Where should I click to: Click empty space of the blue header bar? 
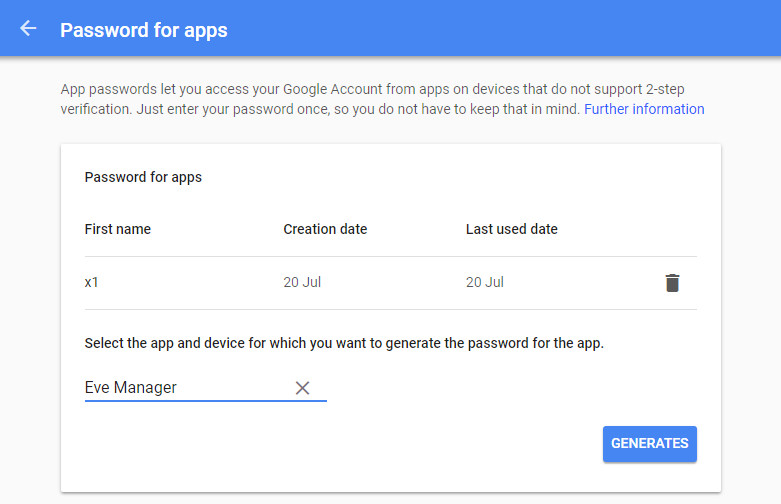[x=498, y=28]
